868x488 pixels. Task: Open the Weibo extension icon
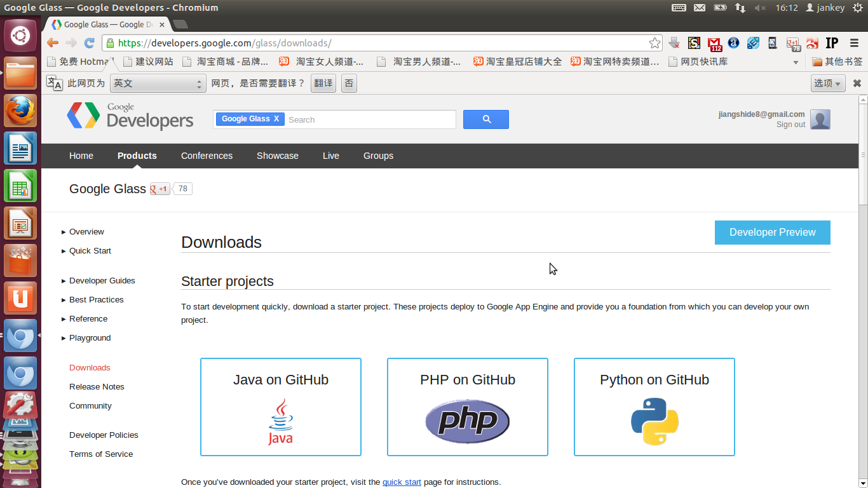click(x=812, y=43)
